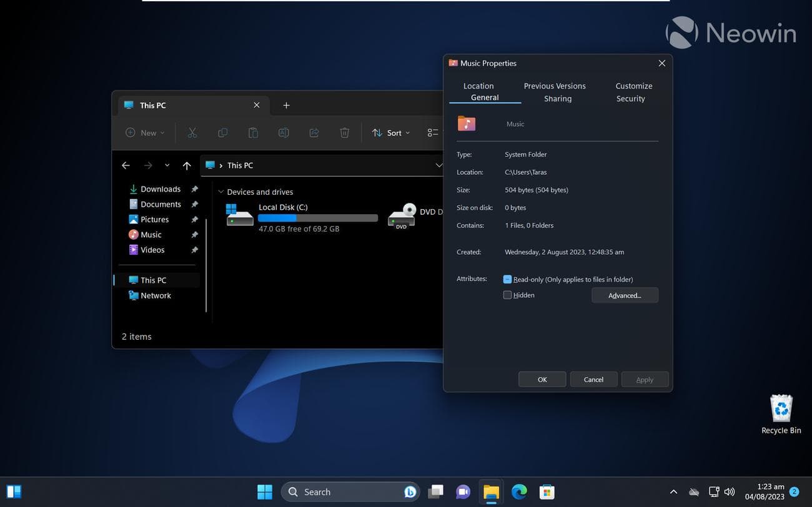Click the Rename icon in toolbar

pyautogui.click(x=284, y=132)
